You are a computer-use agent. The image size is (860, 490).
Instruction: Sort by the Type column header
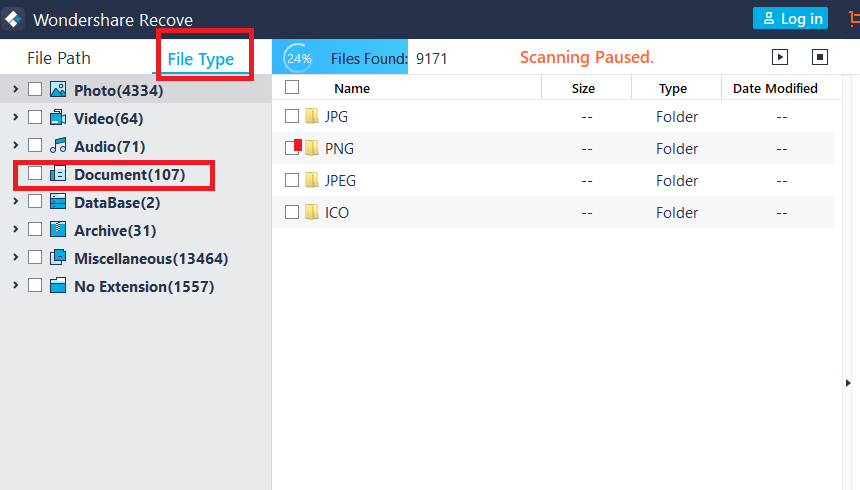pos(673,88)
